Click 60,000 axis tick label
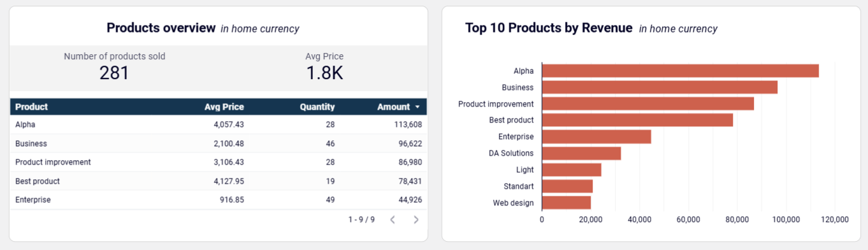Image resolution: width=868 pixels, height=250 pixels. (x=688, y=219)
